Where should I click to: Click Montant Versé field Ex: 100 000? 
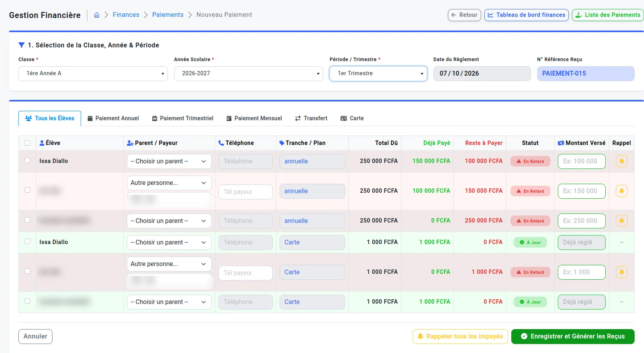(582, 161)
